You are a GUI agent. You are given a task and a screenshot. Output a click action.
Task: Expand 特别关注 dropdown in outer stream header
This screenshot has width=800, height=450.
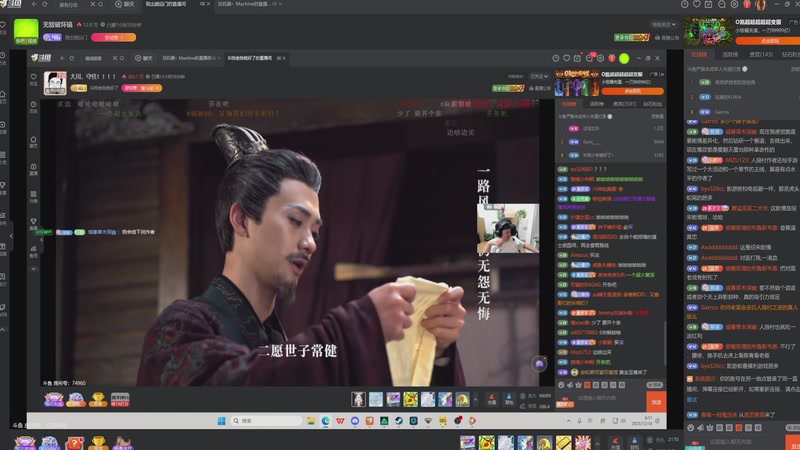(664, 24)
